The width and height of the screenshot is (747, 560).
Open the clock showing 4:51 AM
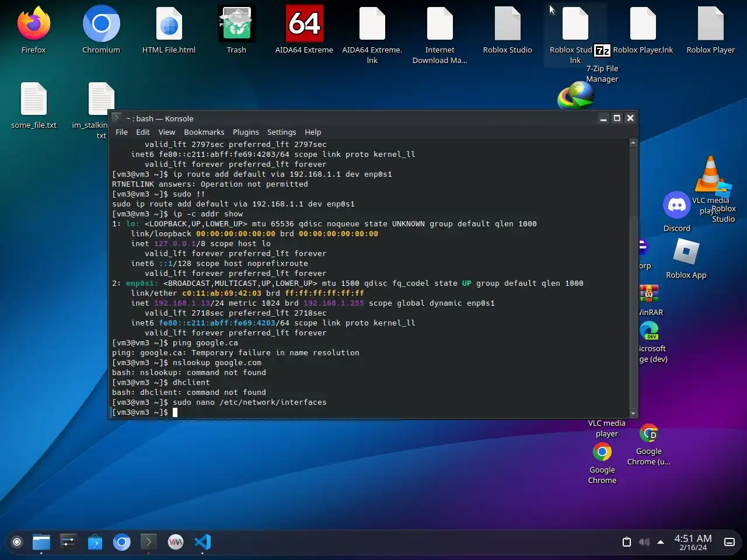693,542
